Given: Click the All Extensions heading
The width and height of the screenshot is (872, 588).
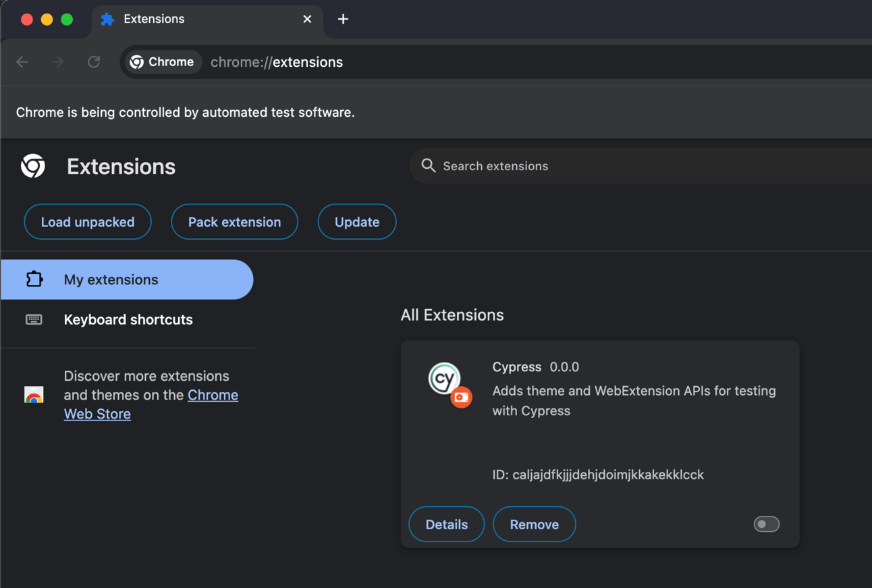Looking at the screenshot, I should pyautogui.click(x=452, y=315).
